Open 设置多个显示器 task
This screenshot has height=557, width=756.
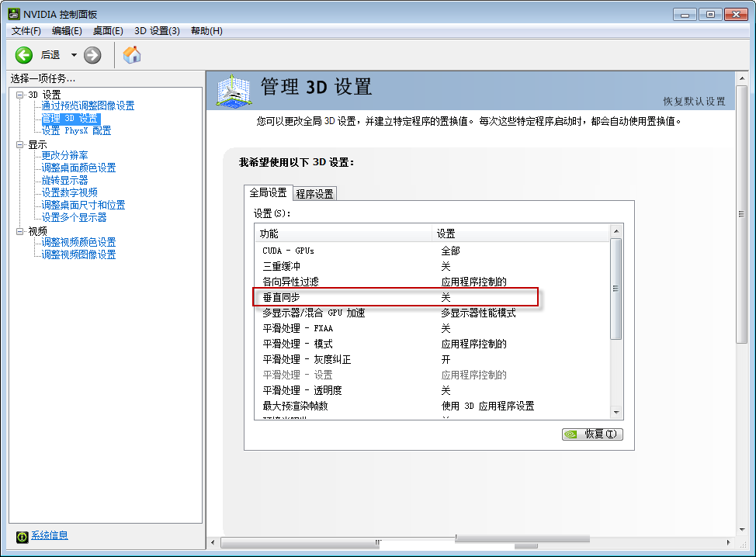[x=74, y=217]
